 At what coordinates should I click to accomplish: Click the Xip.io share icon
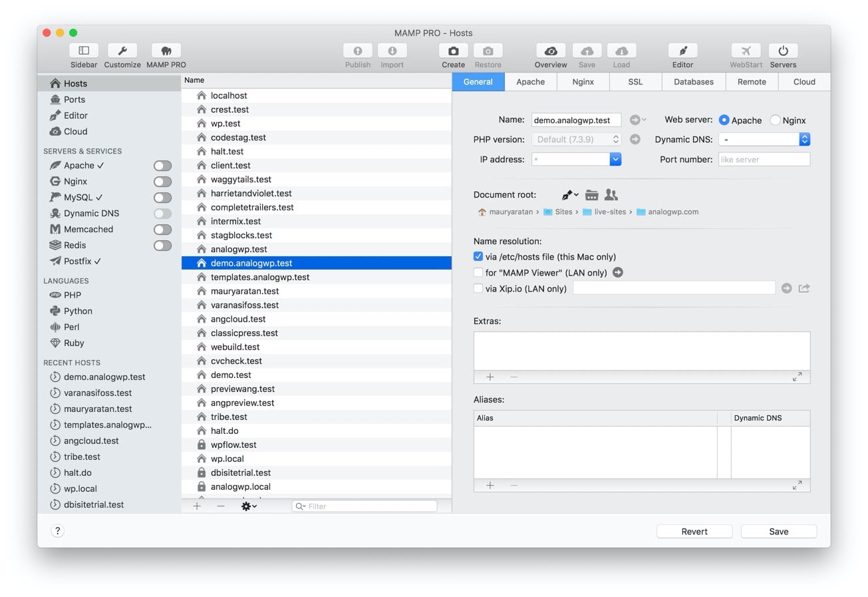(x=804, y=288)
